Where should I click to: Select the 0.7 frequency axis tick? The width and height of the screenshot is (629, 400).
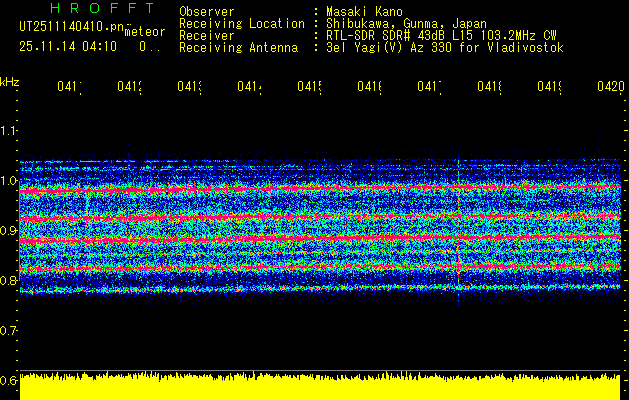point(9,331)
